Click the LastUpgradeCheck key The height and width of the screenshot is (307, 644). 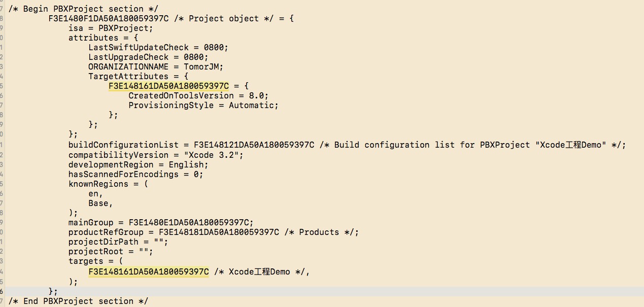(x=128, y=57)
